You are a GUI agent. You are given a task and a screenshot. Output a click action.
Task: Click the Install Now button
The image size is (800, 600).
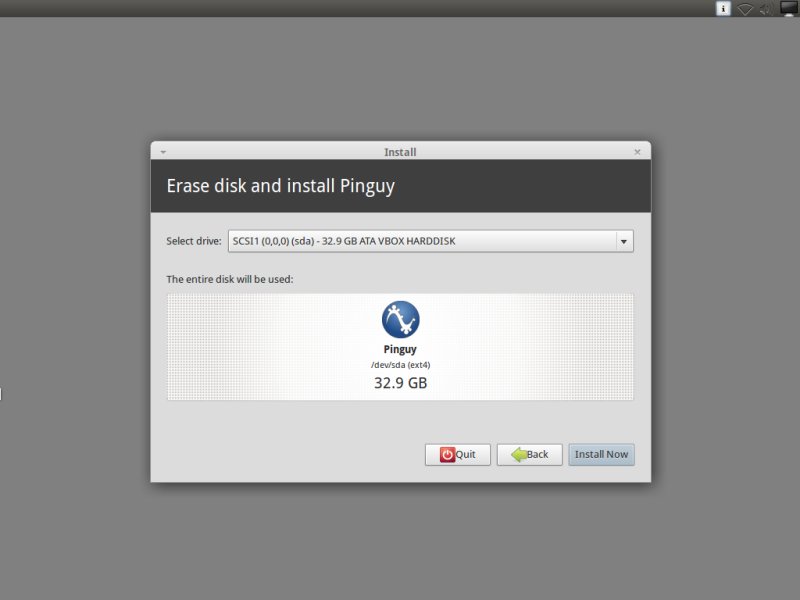601,454
